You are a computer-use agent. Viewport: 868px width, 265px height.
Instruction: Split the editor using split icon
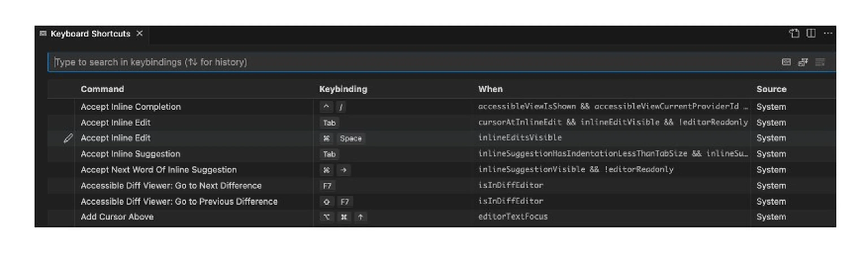tap(811, 33)
